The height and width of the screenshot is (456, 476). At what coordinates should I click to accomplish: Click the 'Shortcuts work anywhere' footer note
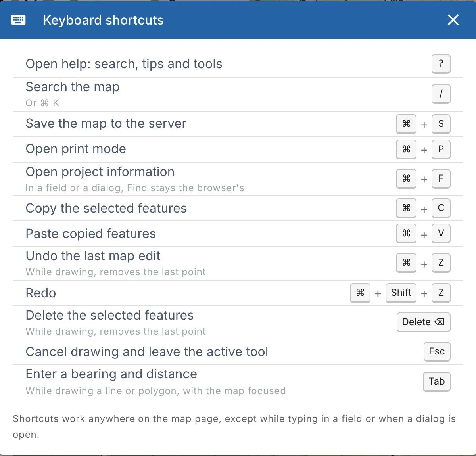click(x=234, y=427)
